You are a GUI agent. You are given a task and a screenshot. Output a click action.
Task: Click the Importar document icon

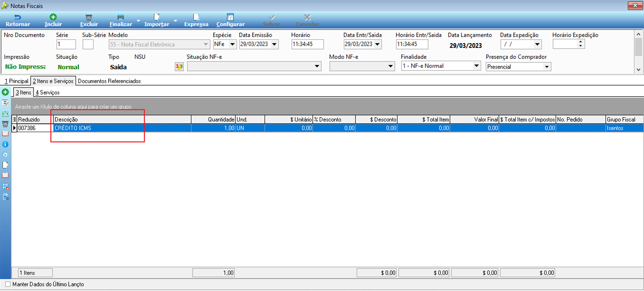pyautogui.click(x=157, y=17)
